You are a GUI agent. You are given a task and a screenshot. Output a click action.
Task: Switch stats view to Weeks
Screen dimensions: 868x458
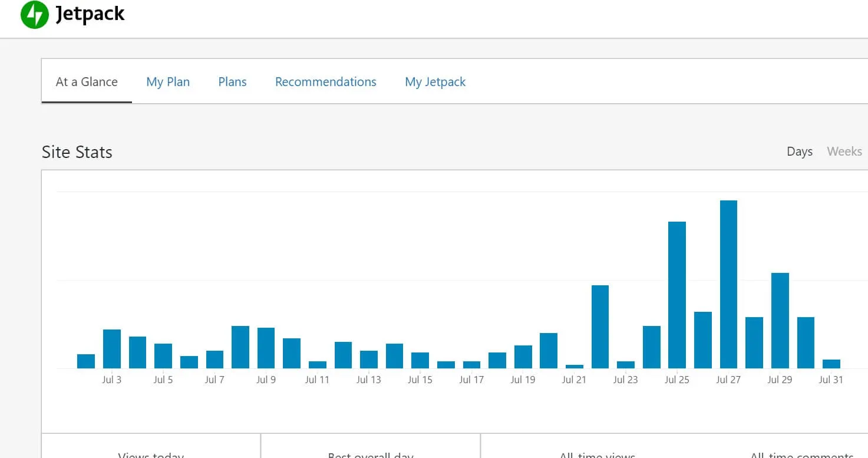(844, 151)
